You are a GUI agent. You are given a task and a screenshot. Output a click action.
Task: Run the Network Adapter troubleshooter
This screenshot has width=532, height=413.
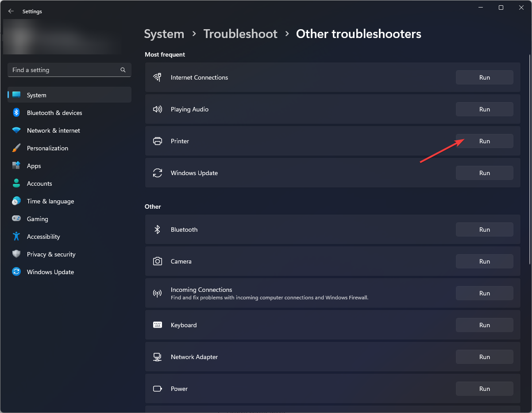[485, 357]
